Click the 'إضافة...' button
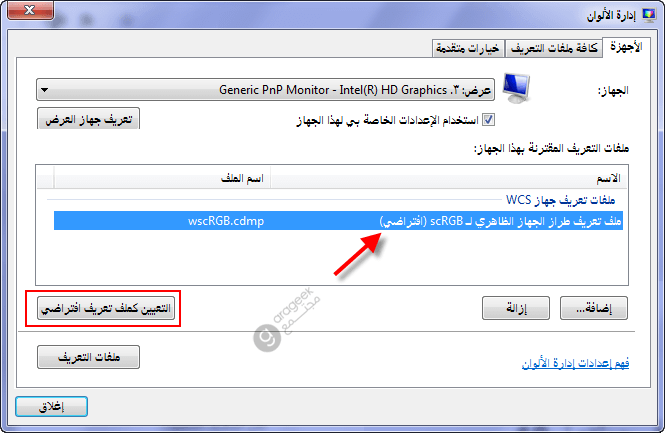The width and height of the screenshot is (665, 434). 594,308
